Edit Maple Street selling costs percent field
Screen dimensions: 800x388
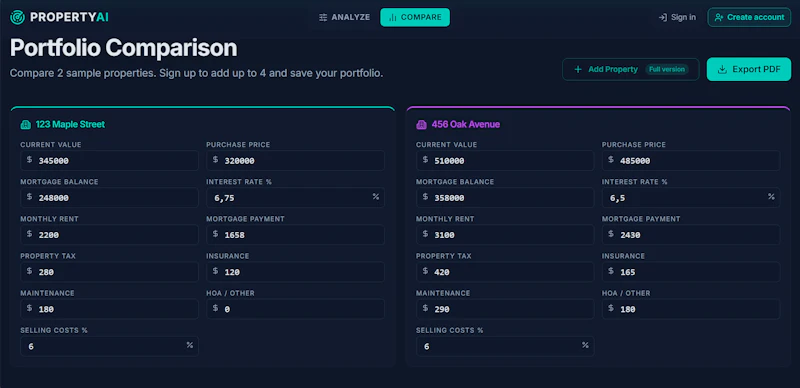tap(109, 346)
